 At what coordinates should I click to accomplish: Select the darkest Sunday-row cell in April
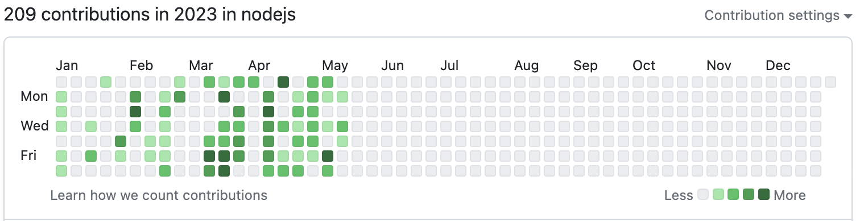pyautogui.click(x=283, y=82)
